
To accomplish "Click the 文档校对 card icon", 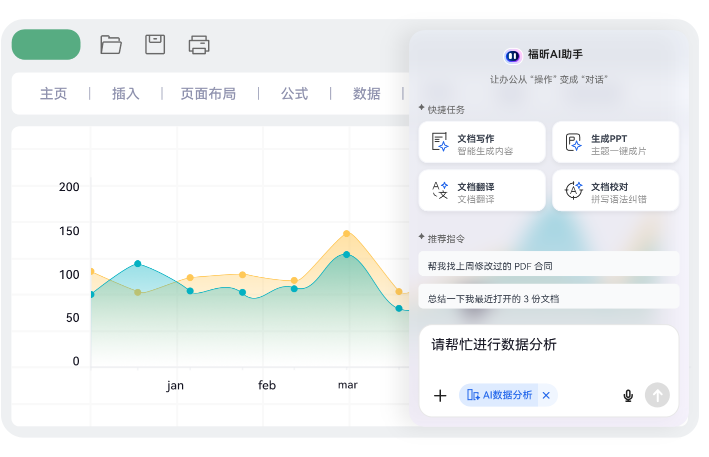I will pos(573,190).
